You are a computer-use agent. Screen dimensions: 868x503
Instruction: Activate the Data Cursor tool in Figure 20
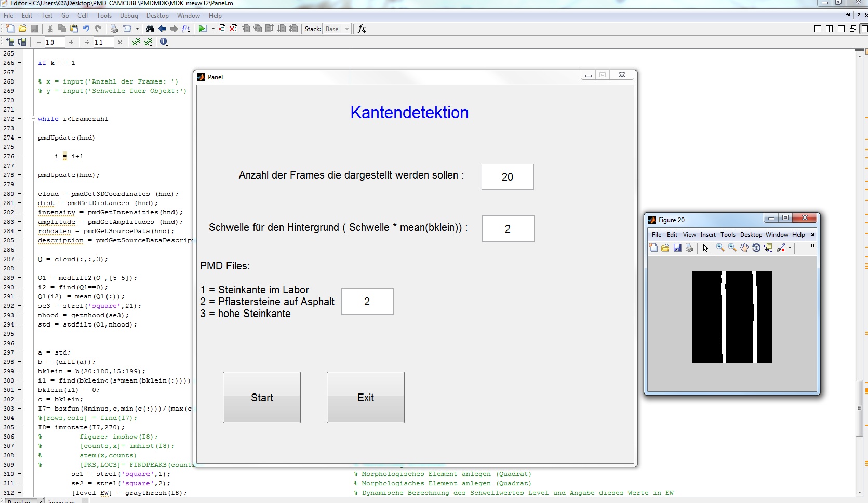(x=768, y=248)
